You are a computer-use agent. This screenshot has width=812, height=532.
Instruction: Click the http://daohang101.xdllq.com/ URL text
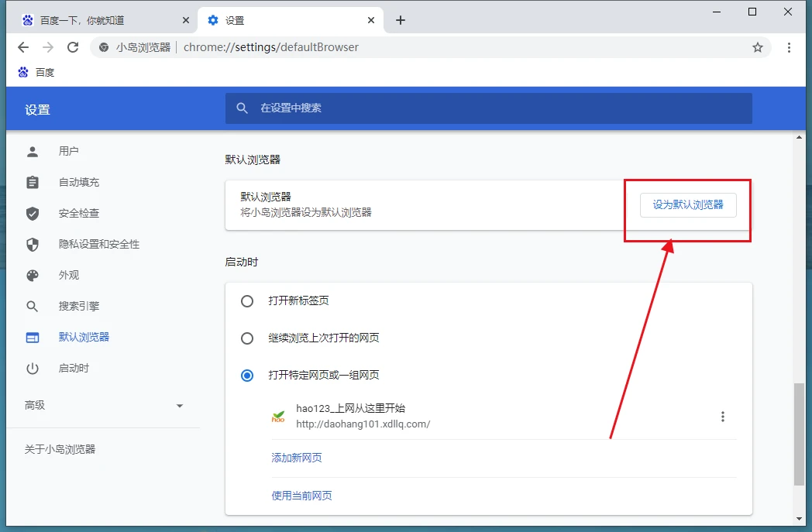pos(363,424)
